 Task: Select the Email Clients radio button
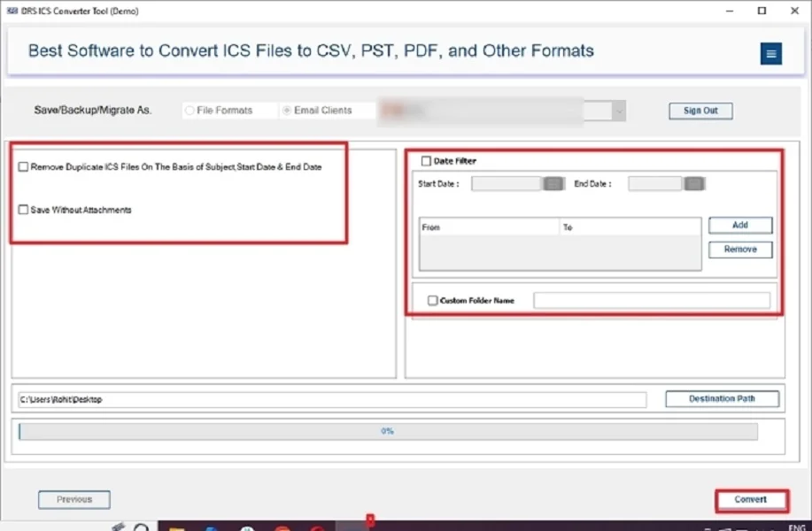point(287,111)
